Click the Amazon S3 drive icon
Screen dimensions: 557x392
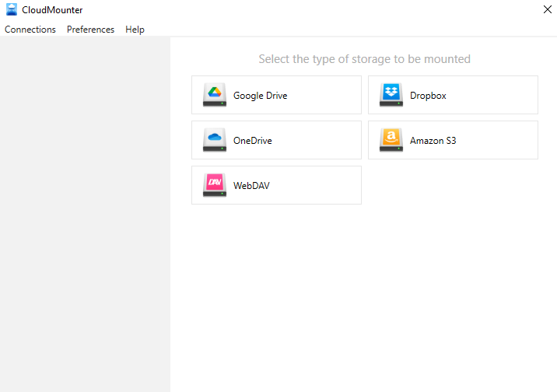(391, 140)
